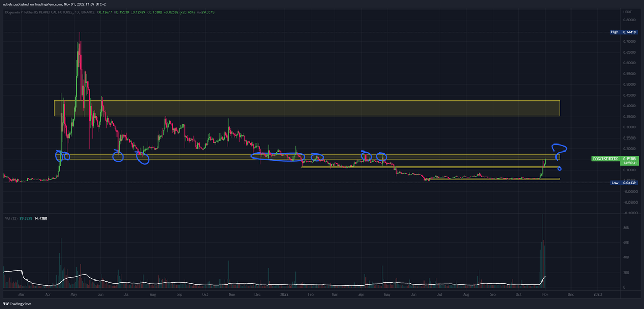This screenshot has height=309, width=644.
Task: Select the large yellow resistance zone rectangle
Action: click(307, 108)
